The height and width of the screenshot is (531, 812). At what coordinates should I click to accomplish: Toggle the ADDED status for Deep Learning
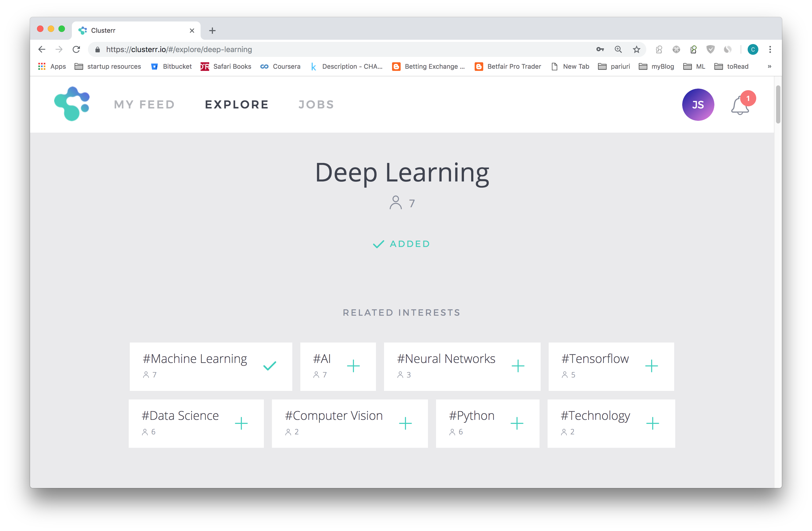tap(401, 244)
